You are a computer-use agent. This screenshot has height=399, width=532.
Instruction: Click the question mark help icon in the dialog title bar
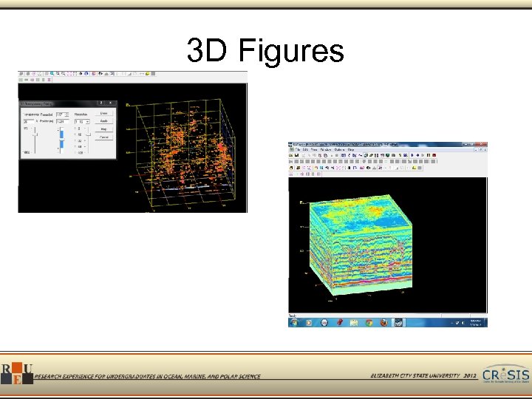pyautogui.click(x=101, y=103)
